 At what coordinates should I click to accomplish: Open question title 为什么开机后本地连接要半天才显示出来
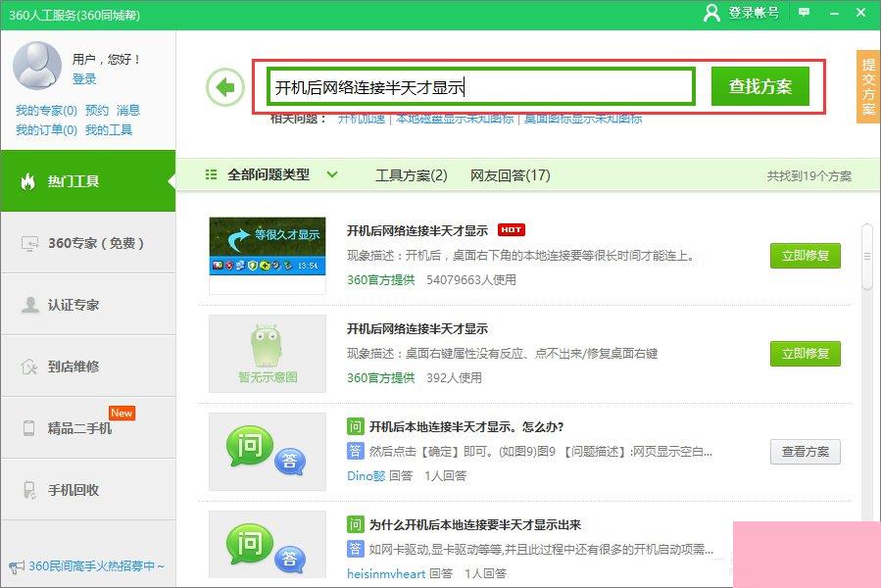tap(474, 524)
